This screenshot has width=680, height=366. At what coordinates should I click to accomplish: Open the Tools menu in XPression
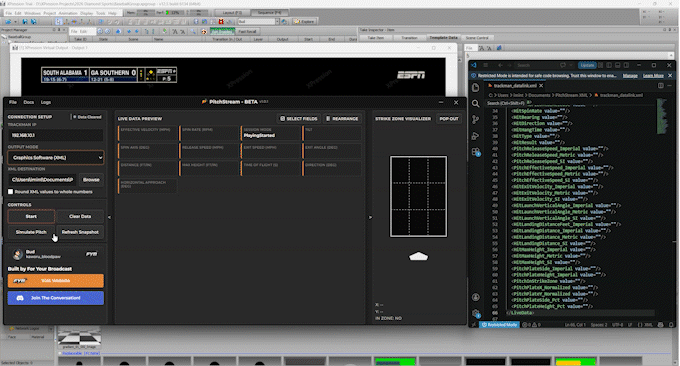[101, 13]
